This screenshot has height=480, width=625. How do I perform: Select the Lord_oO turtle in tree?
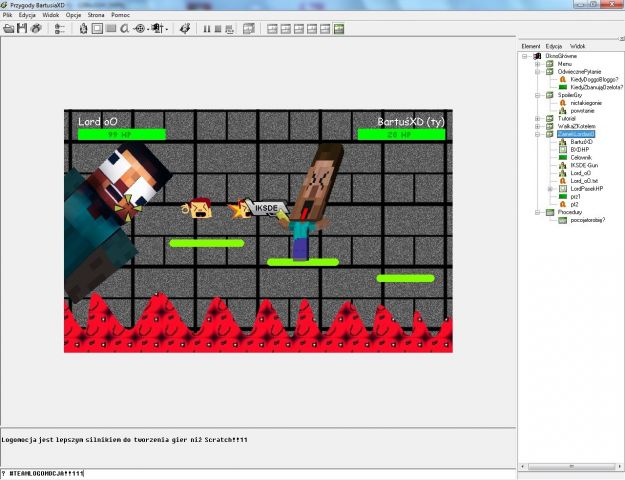[x=581, y=173]
